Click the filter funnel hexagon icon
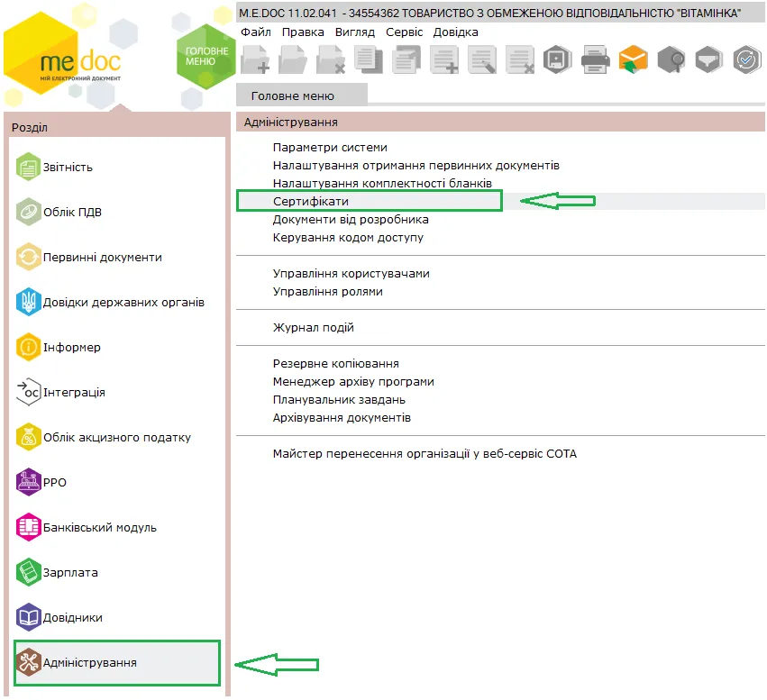Screen dimensions: 767x700 [x=708, y=59]
